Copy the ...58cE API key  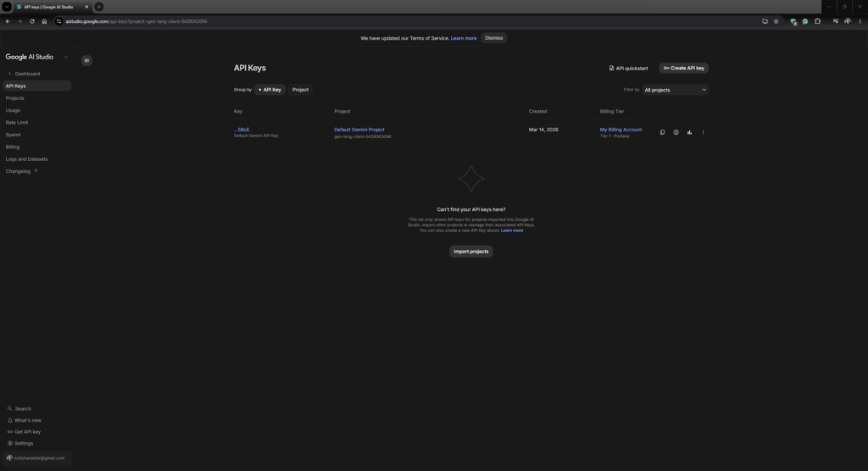662,132
